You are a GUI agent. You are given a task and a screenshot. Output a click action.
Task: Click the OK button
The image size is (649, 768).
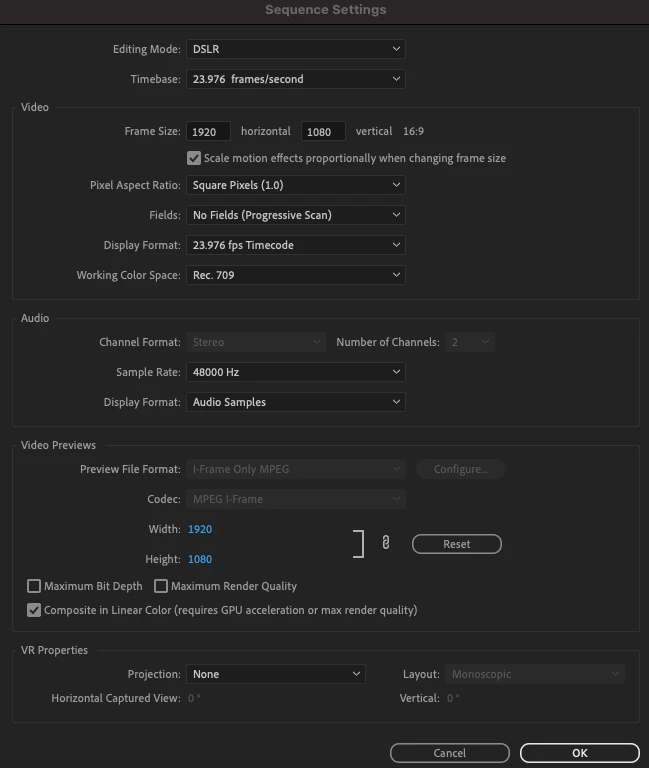pyautogui.click(x=579, y=753)
